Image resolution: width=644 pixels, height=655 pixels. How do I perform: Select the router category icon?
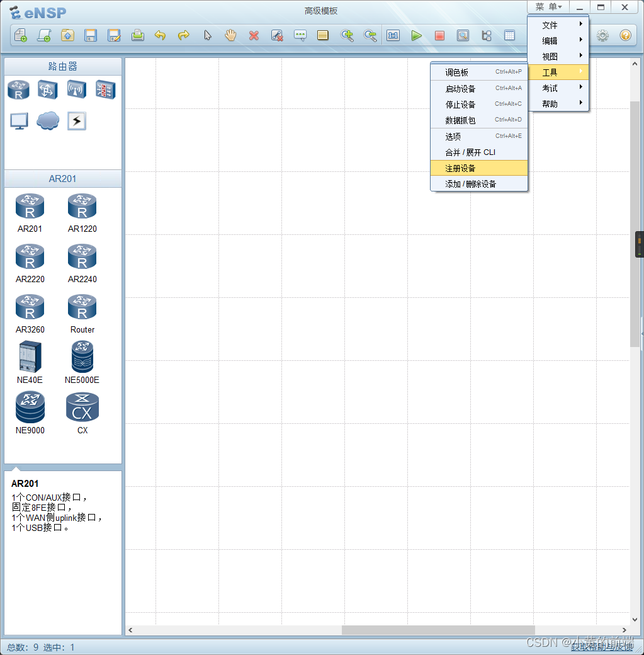point(18,90)
